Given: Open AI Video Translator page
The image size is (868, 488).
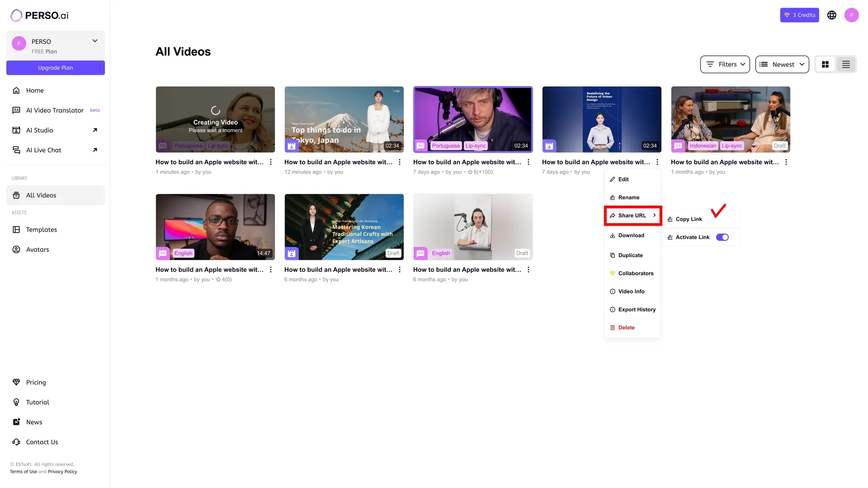Looking at the screenshot, I should 56,111.
